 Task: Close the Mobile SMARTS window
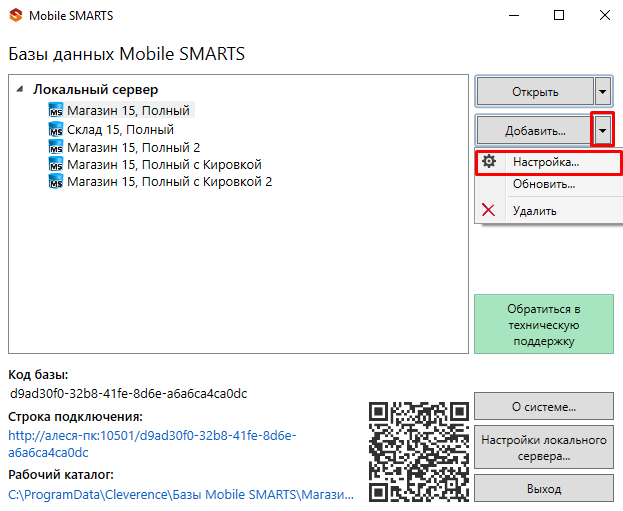click(605, 15)
